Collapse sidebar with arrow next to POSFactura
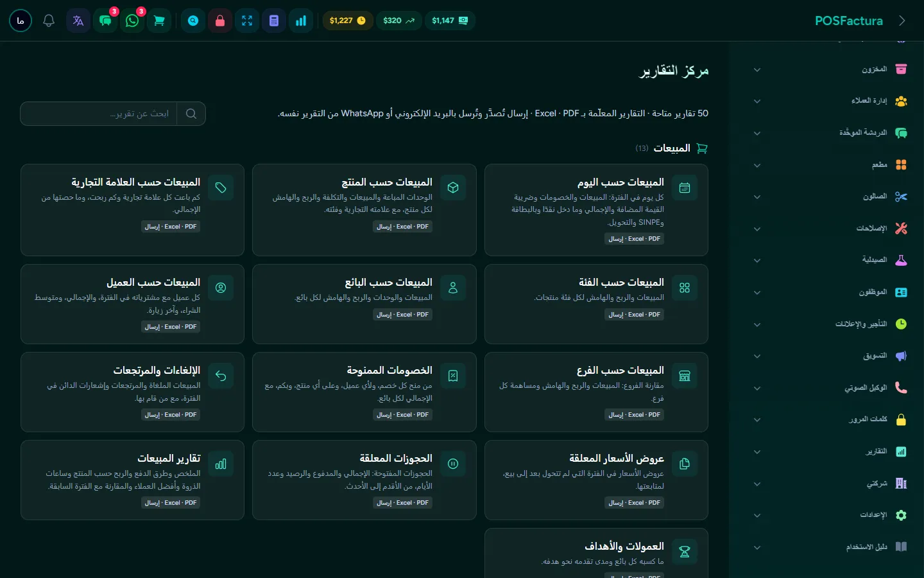924x578 pixels. (902, 21)
